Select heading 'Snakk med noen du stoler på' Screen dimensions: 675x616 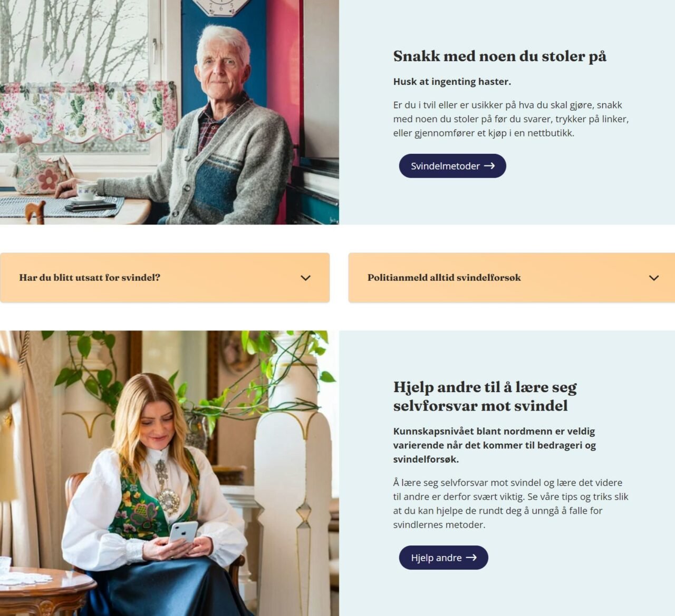coord(499,56)
